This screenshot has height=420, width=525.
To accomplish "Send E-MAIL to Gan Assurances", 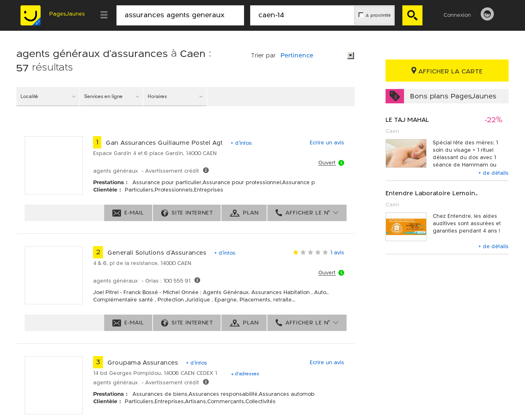I will point(128,213).
